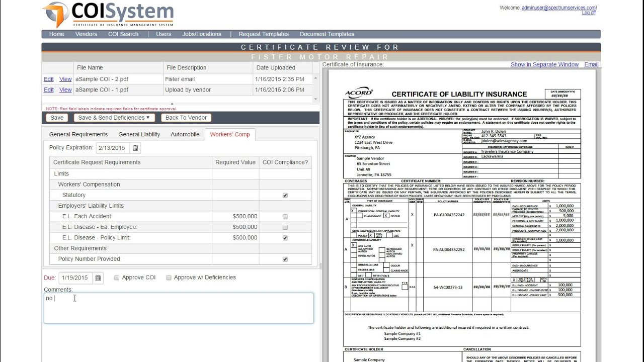
Task: Select the Workers' Comp tab
Action: (x=230, y=134)
